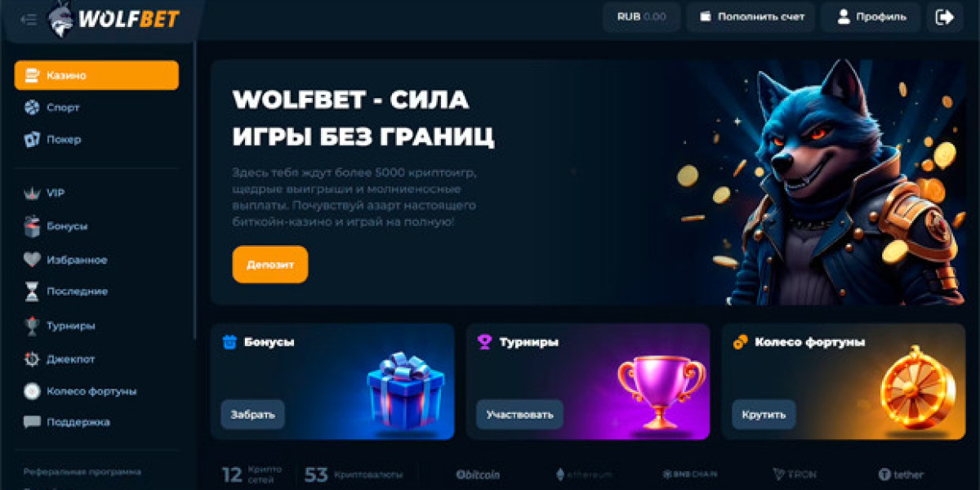The height and width of the screenshot is (490, 980).
Task: Click Забрать on the Бонусы card
Action: point(253,414)
